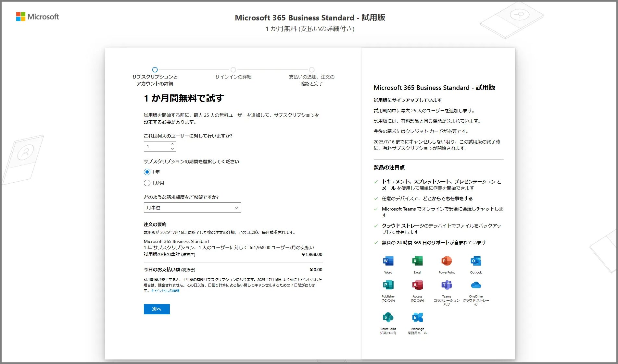Click the Teams app icon
Image resolution: width=618 pixels, height=364 pixels.
(x=447, y=285)
